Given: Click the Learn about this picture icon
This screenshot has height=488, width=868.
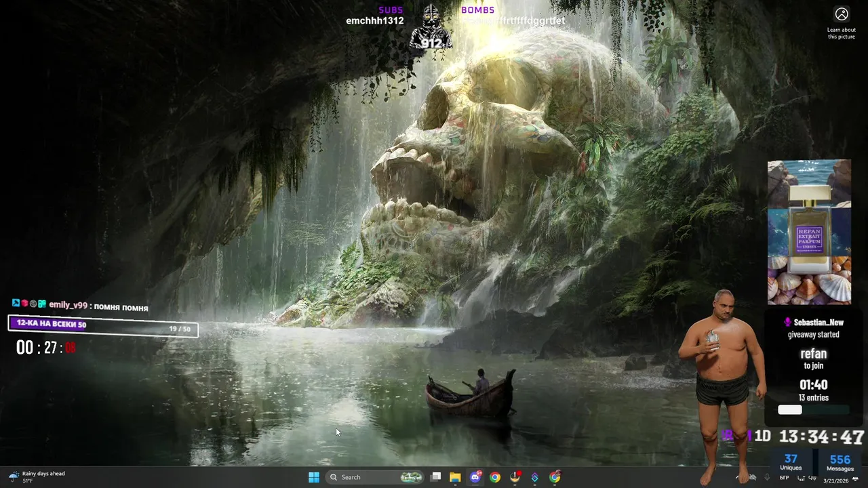Looking at the screenshot, I should (x=842, y=14).
